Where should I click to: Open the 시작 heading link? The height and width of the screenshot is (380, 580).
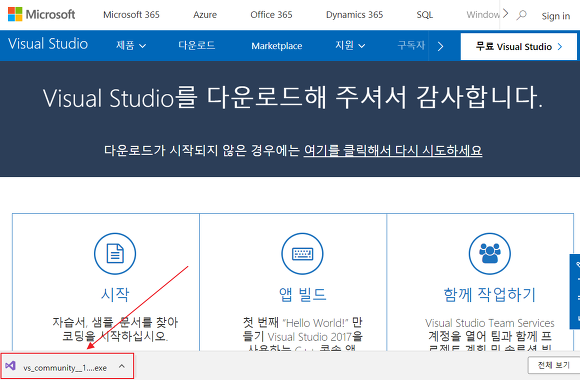click(115, 295)
